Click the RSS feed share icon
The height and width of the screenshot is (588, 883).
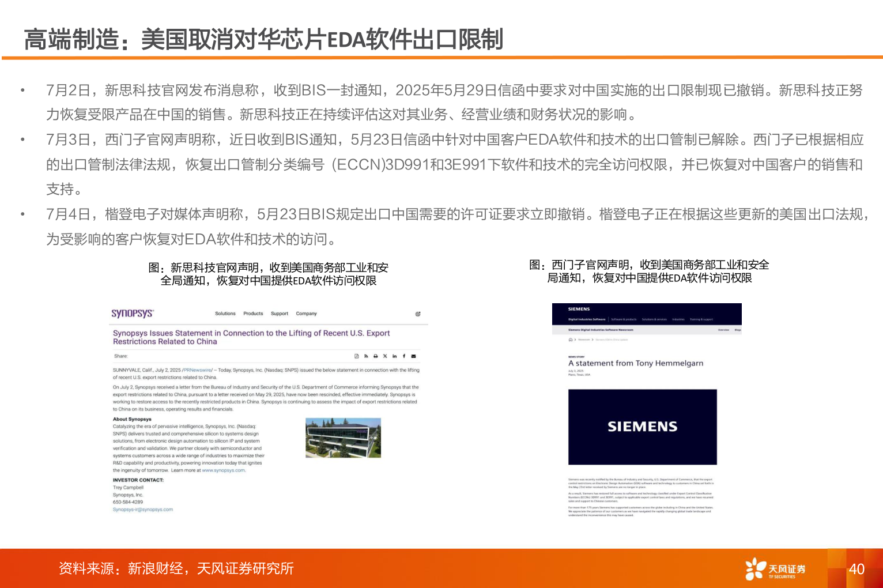tap(366, 356)
